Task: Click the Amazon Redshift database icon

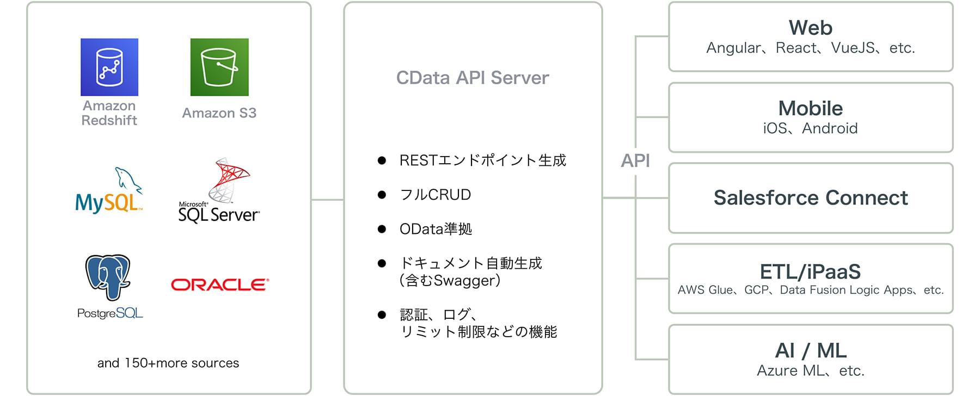Action: (x=109, y=67)
